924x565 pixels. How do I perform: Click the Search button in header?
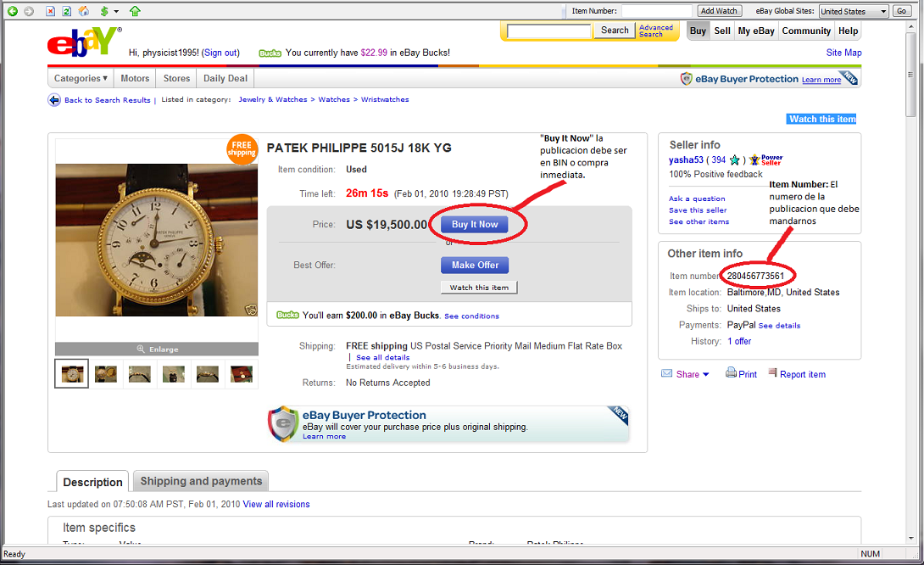click(x=615, y=30)
